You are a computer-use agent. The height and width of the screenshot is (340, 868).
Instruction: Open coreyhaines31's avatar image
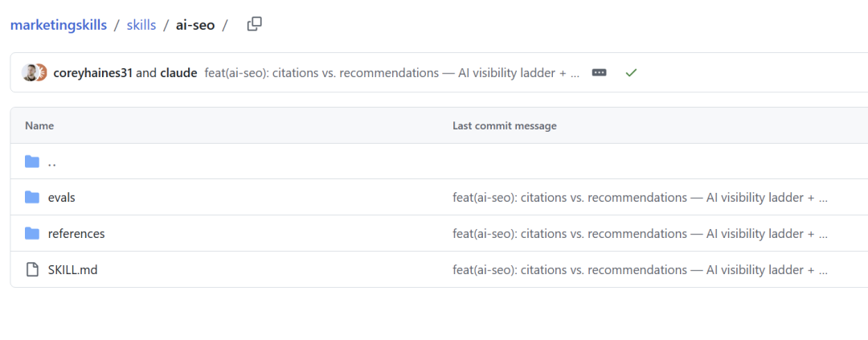pos(30,72)
